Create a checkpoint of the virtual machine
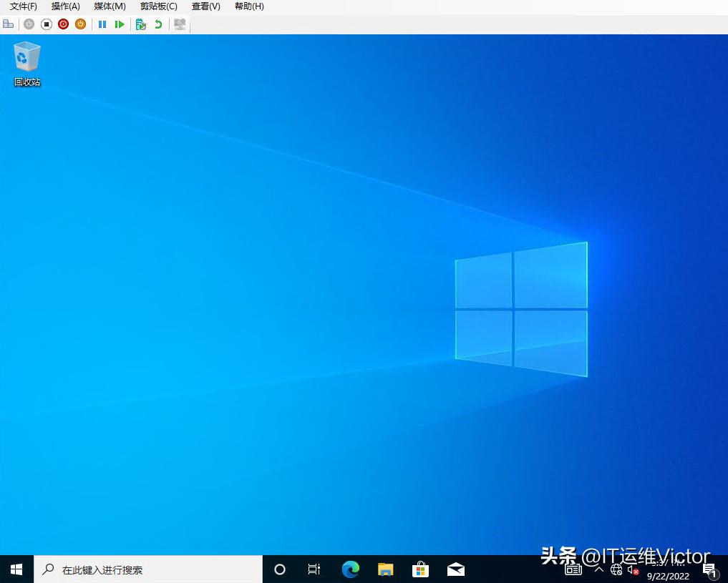 141,24
